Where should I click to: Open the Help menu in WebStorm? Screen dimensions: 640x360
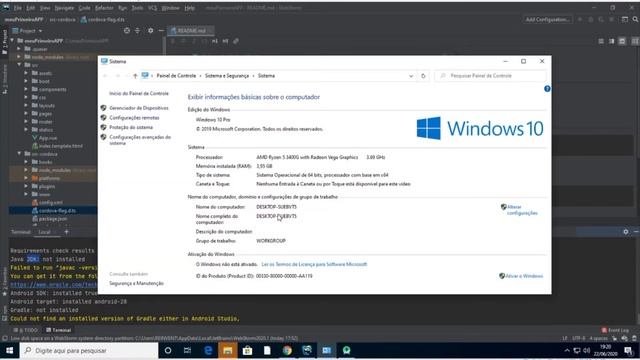pos(189,8)
